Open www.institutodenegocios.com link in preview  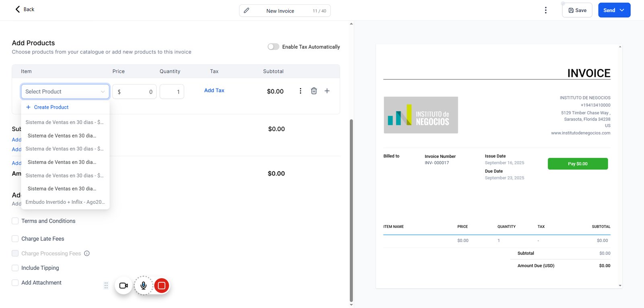pos(581,133)
